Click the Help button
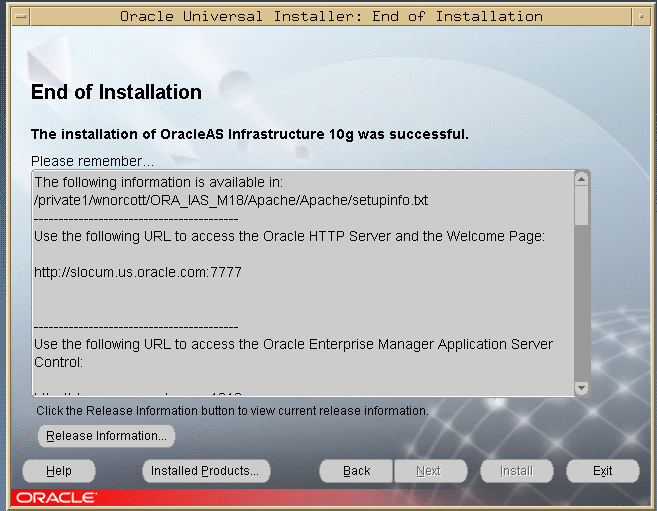The image size is (657, 511). pos(59,471)
